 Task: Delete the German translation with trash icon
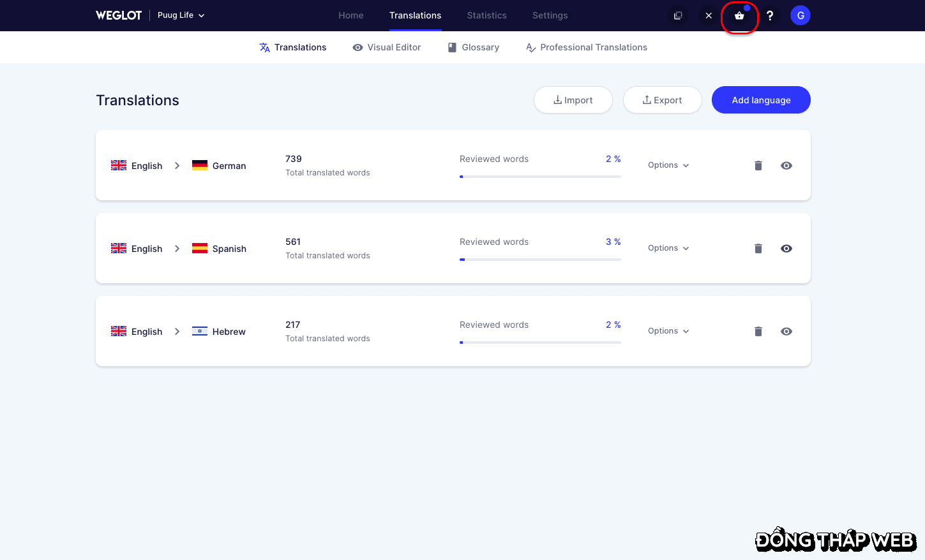[x=758, y=166]
